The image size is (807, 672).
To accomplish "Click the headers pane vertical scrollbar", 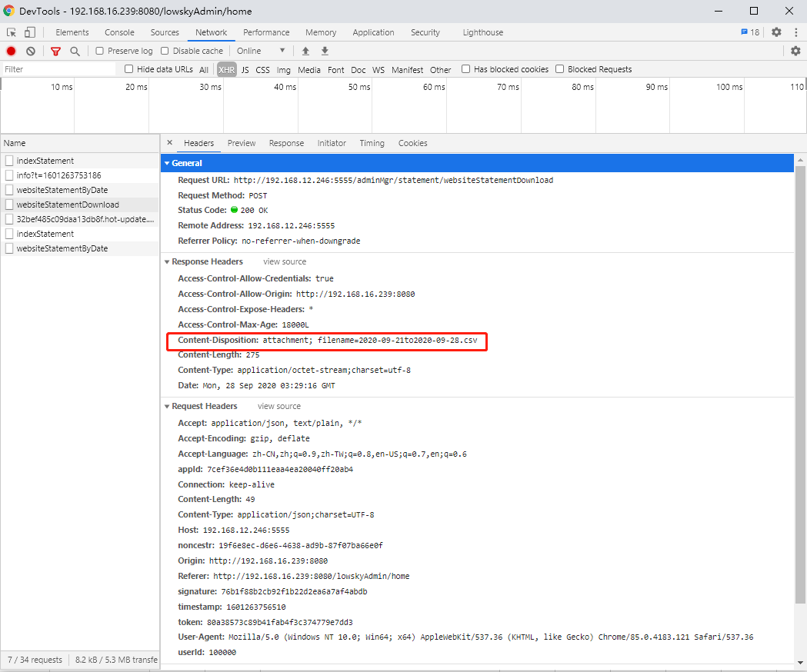I will pos(800,384).
